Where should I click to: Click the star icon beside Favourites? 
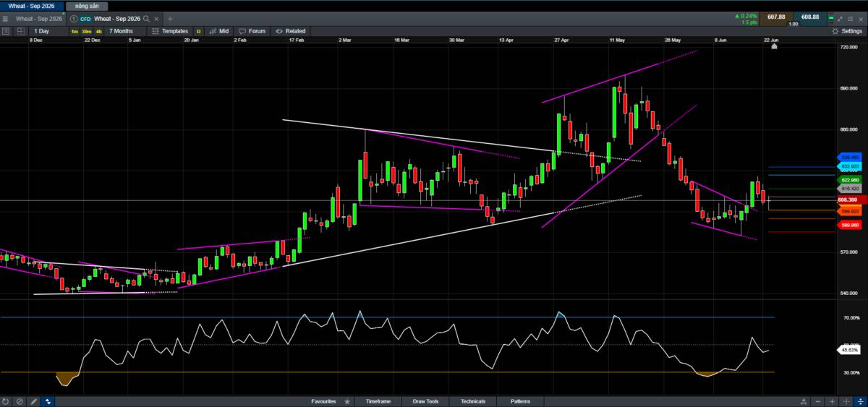(347, 401)
